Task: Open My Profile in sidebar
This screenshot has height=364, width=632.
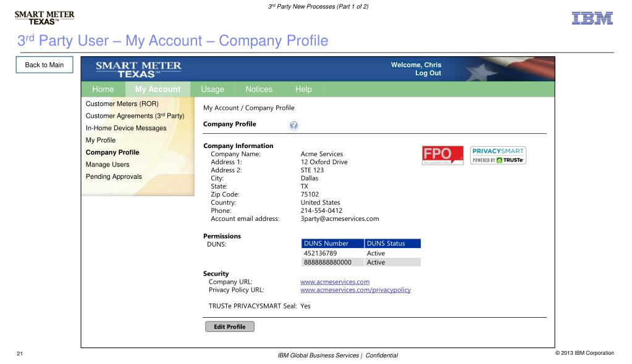Action: tap(100, 140)
